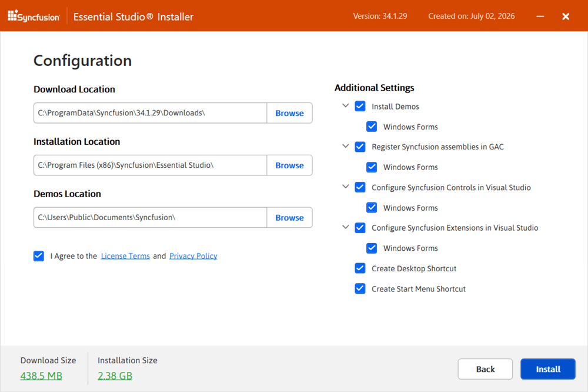Close the Essential Studio installer
The image size is (588, 392).
pyautogui.click(x=566, y=16)
